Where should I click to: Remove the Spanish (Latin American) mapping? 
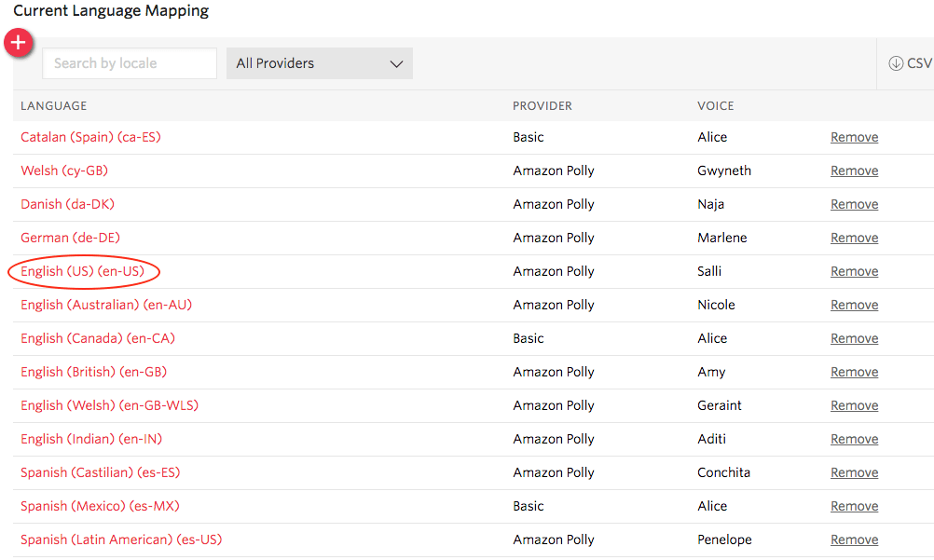coord(854,540)
